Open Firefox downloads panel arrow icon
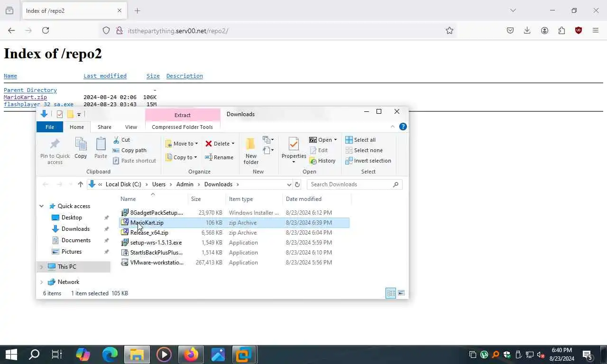The width and height of the screenshot is (607, 364). pyautogui.click(x=527, y=30)
